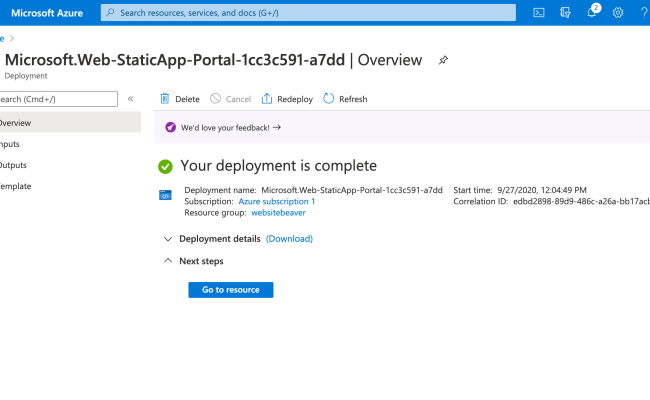Click the static web app resource icon
The height and width of the screenshot is (400, 650).
(165, 195)
